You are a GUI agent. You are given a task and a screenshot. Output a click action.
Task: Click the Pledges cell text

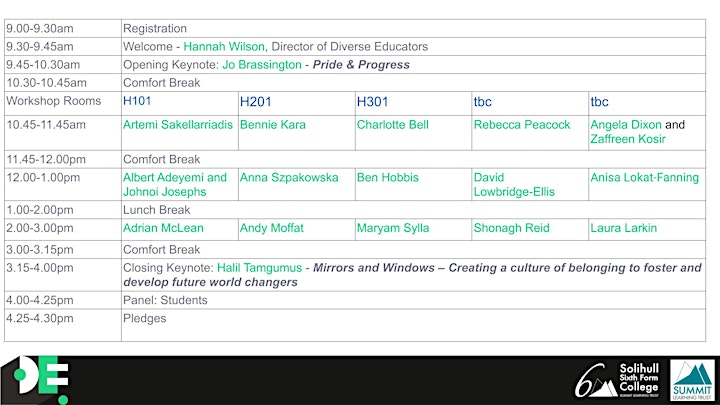tap(145, 319)
